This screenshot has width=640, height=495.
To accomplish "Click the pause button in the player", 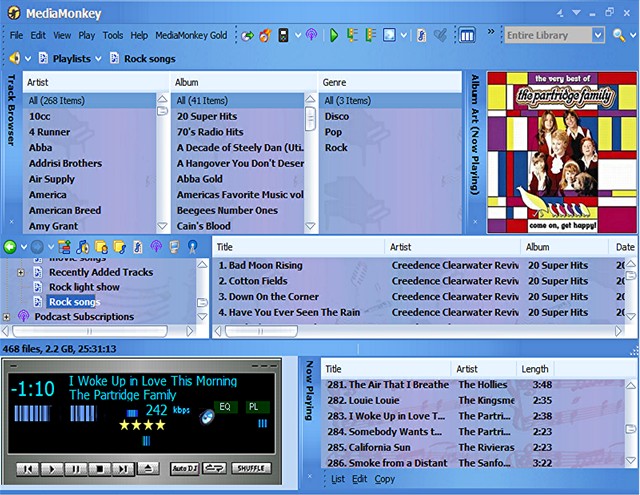I will tap(76, 468).
